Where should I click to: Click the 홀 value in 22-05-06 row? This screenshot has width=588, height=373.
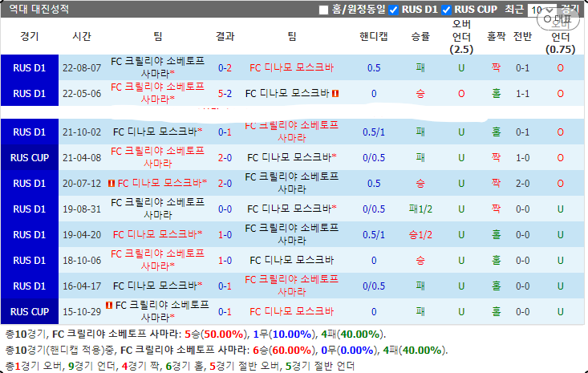[x=496, y=93]
